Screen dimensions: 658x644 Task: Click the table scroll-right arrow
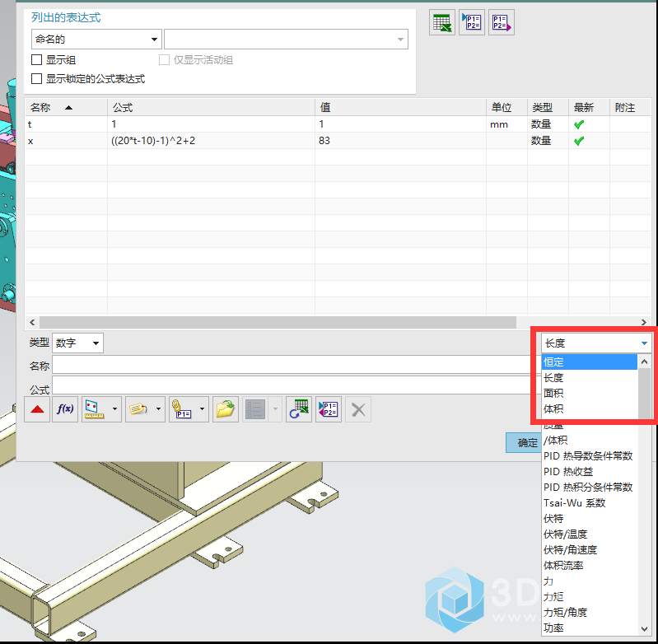(644, 322)
